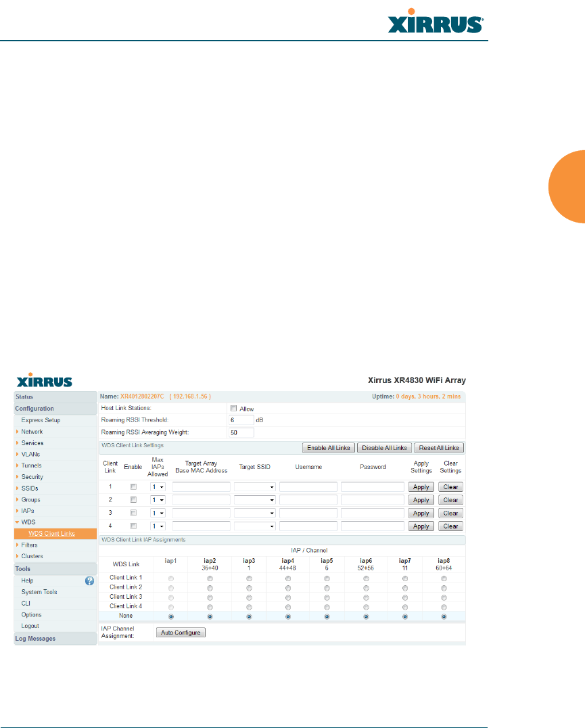Click Apply for Client Link 1
Image resolution: width=585 pixels, height=728 pixels.
pyautogui.click(x=421, y=487)
